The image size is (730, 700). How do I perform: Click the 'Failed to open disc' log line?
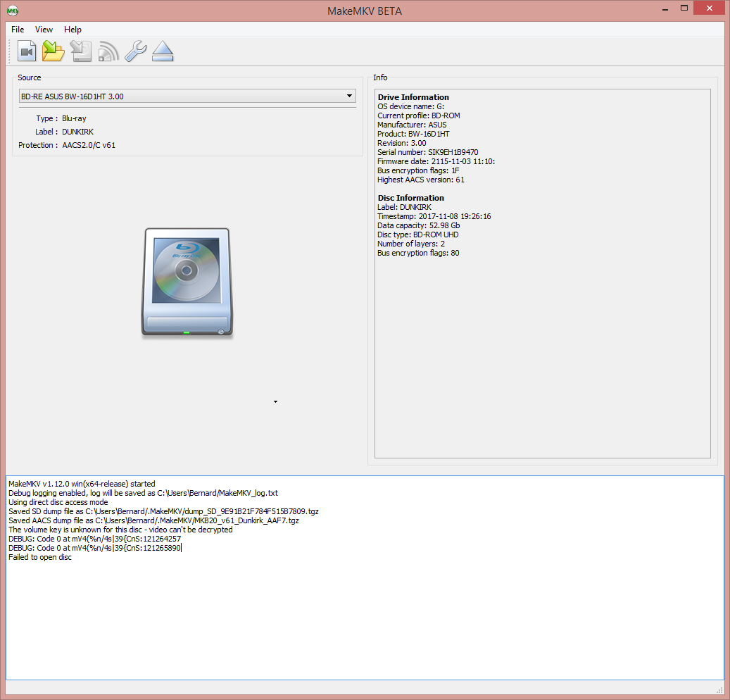40,557
